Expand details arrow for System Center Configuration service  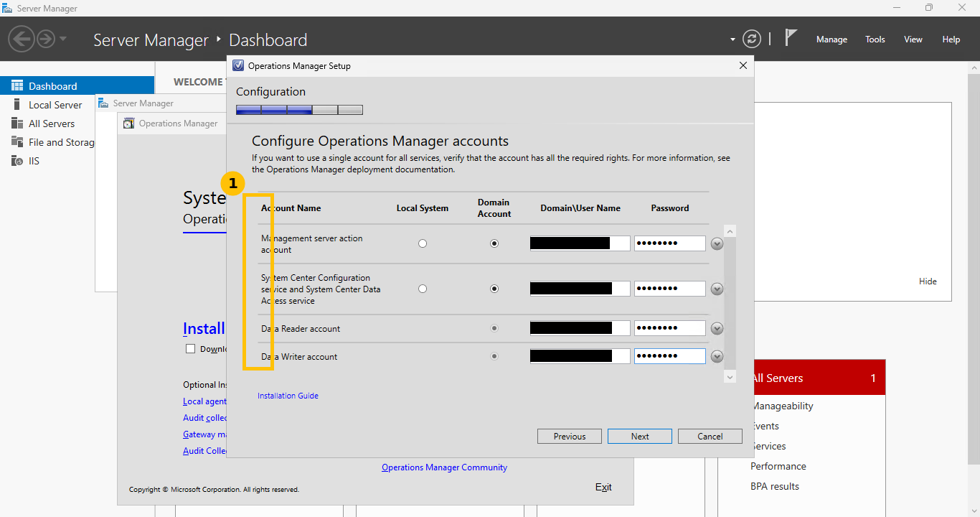[717, 289]
